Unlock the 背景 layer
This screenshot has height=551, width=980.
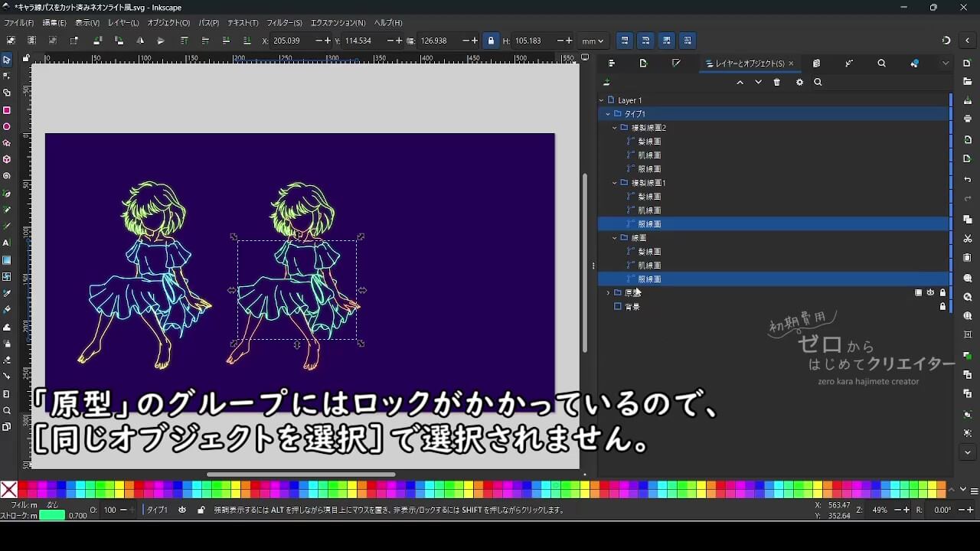pos(942,307)
